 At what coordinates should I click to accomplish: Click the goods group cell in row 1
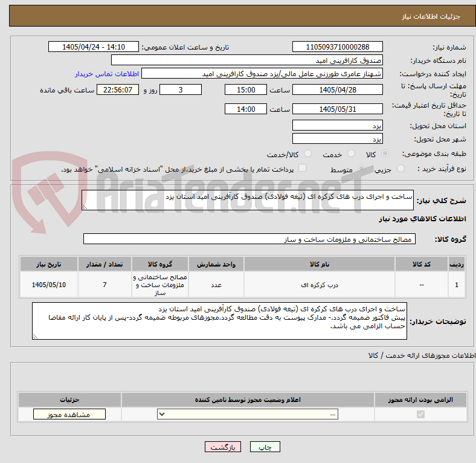click(x=160, y=285)
